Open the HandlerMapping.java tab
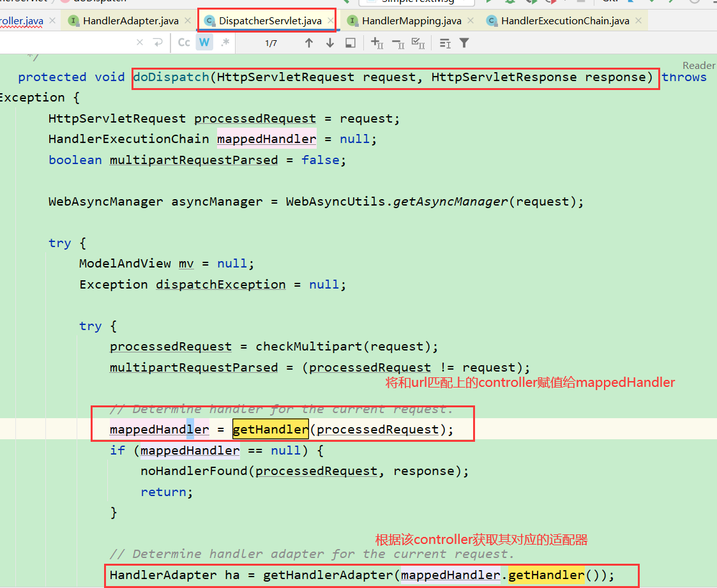Image resolution: width=717 pixels, height=588 pixels. [x=411, y=20]
